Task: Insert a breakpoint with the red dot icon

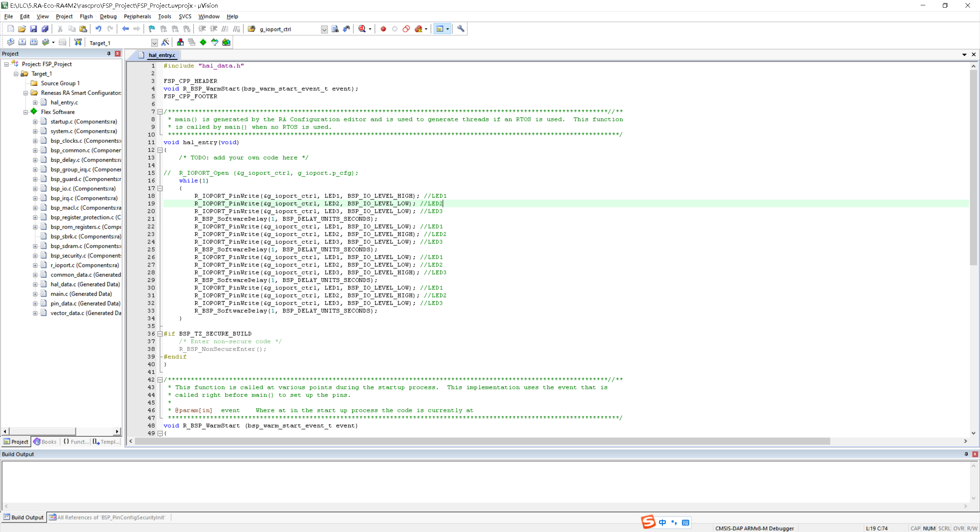Action: tap(383, 29)
